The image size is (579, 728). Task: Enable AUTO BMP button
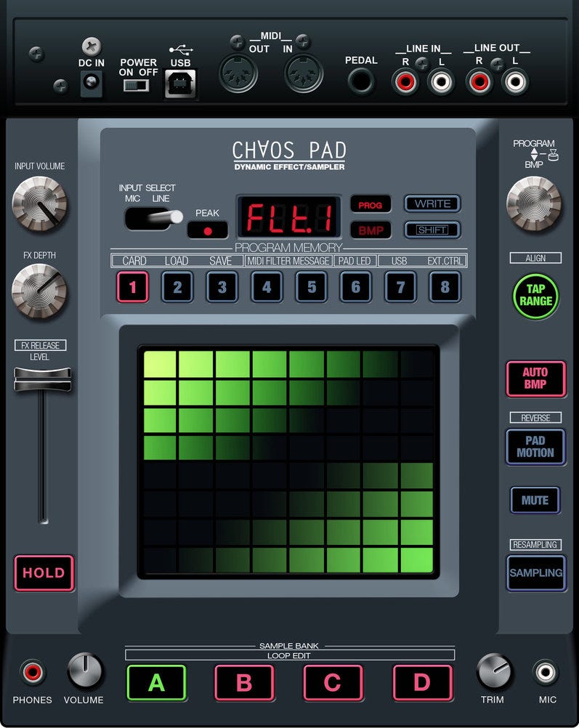(536, 379)
